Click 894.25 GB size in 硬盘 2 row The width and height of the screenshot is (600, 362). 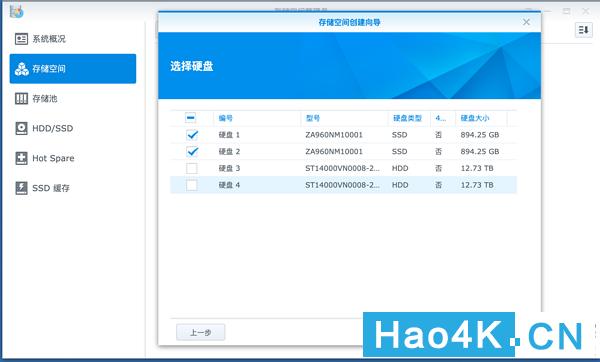coord(480,152)
